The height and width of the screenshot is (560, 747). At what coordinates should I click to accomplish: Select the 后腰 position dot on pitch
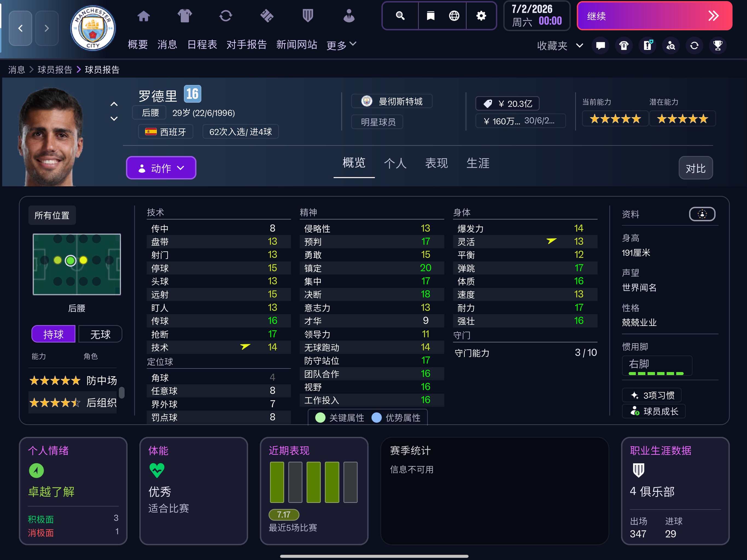71,260
